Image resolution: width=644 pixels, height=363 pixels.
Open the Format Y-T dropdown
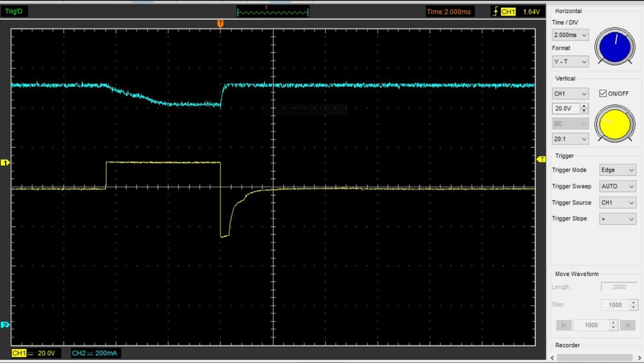coord(570,62)
